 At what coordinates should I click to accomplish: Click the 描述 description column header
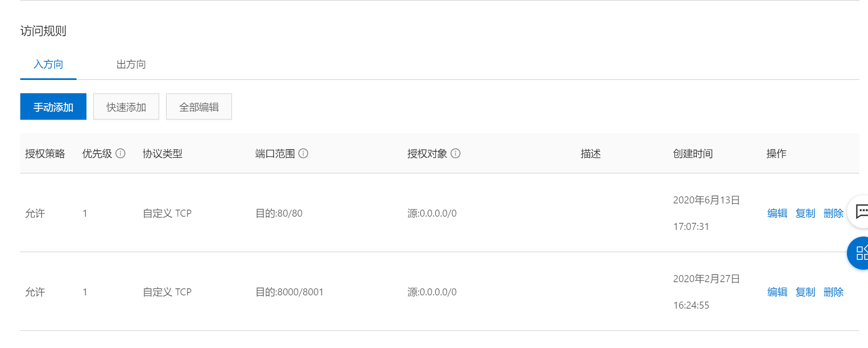pyautogui.click(x=591, y=153)
